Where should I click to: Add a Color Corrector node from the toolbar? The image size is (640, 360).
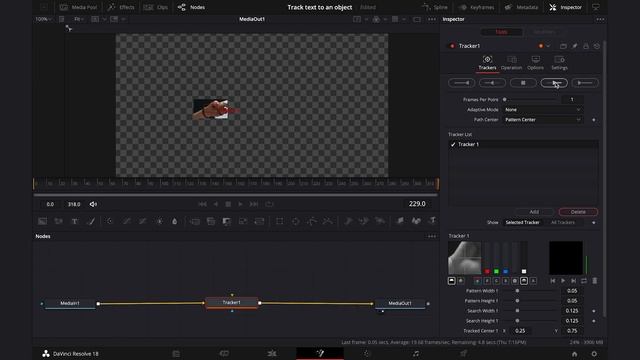[x=110, y=221]
